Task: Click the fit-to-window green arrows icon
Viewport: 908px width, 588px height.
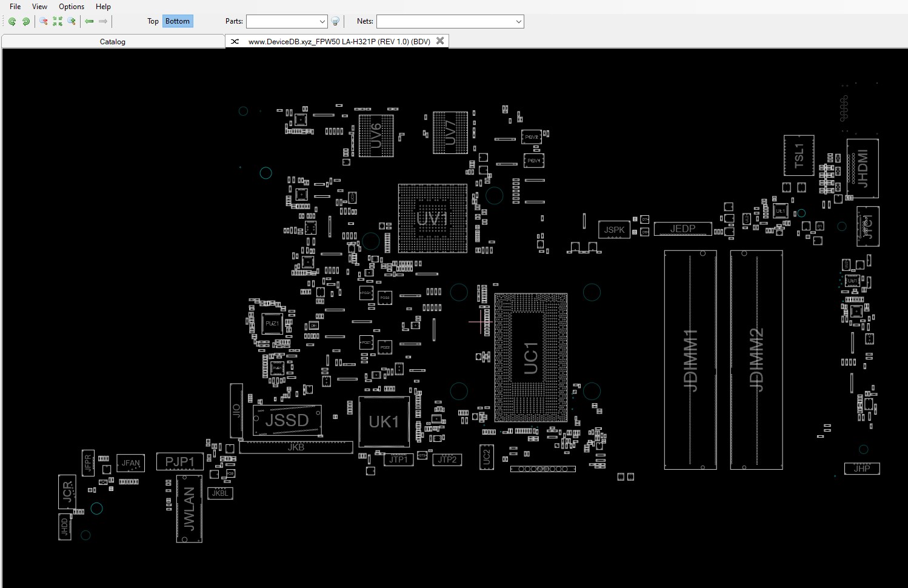Action: [58, 21]
